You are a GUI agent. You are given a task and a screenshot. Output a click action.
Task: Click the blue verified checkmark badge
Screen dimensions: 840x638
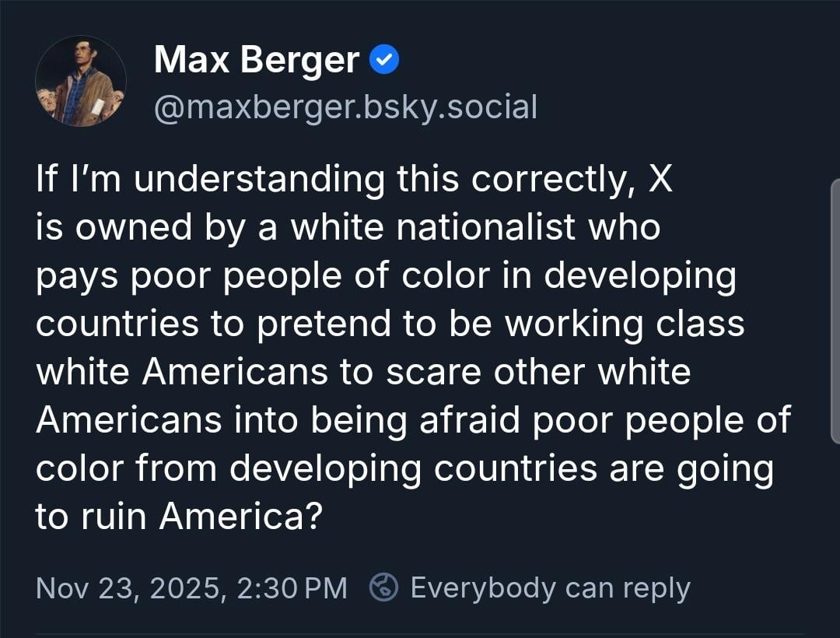pos(384,61)
